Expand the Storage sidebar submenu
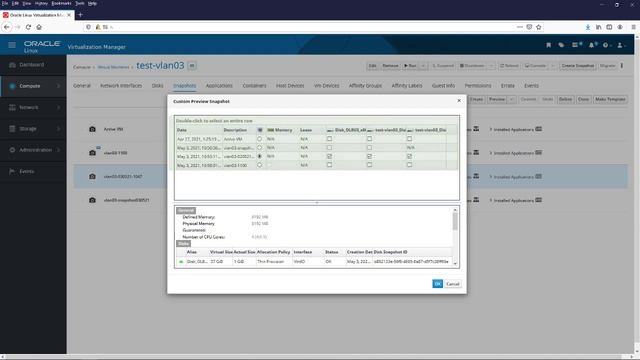This screenshot has width=640, height=360. click(58, 129)
